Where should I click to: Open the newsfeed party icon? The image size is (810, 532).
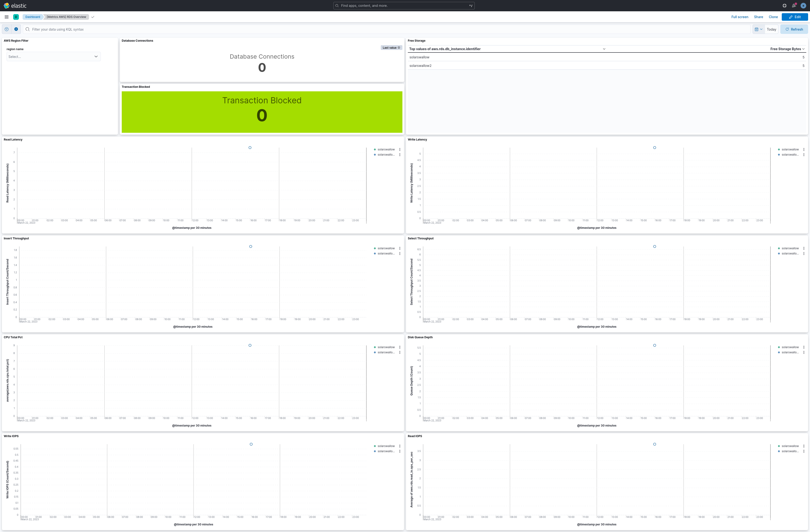pos(794,6)
